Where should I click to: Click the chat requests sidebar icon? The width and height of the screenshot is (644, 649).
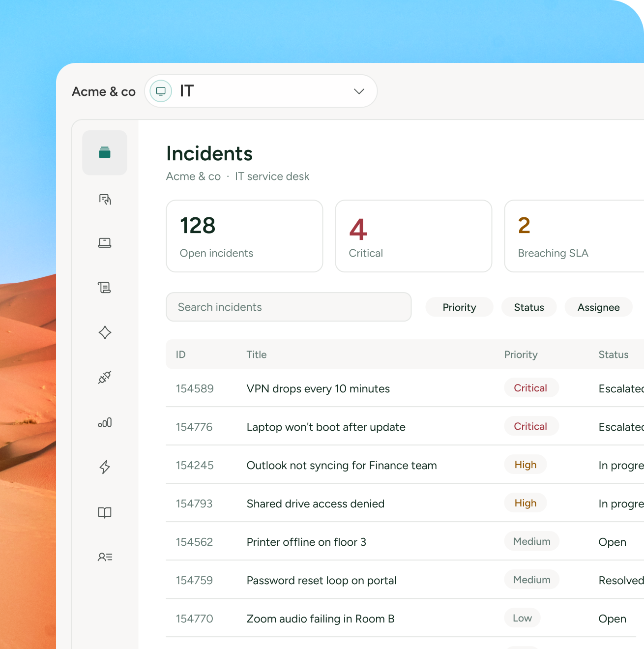tap(105, 199)
